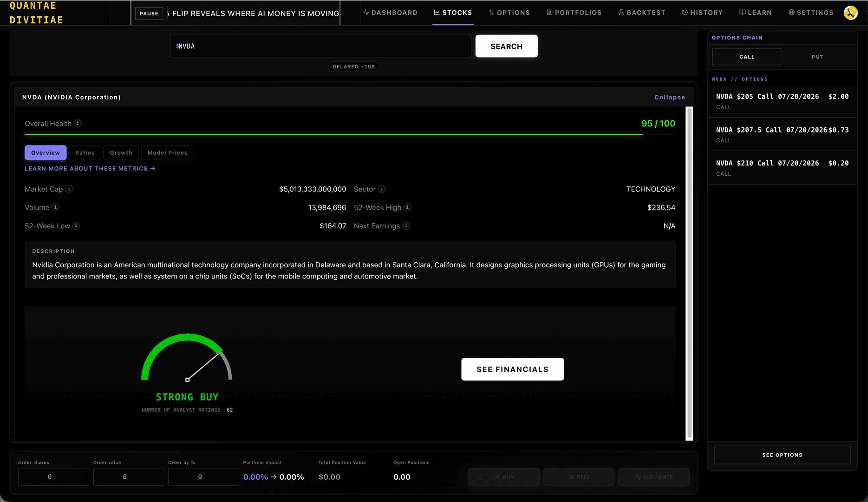Switch to the Ratios tab
Screen dimensions: 868x502
pyautogui.click(x=85, y=152)
